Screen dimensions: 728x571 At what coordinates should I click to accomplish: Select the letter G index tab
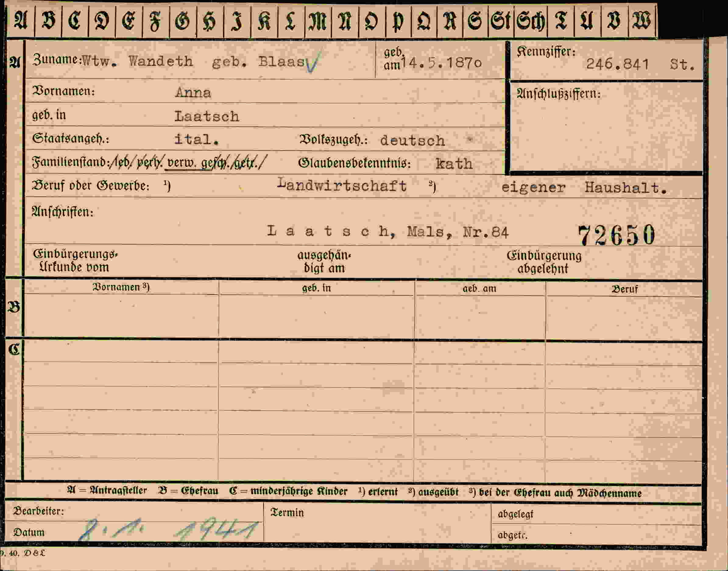click(183, 21)
